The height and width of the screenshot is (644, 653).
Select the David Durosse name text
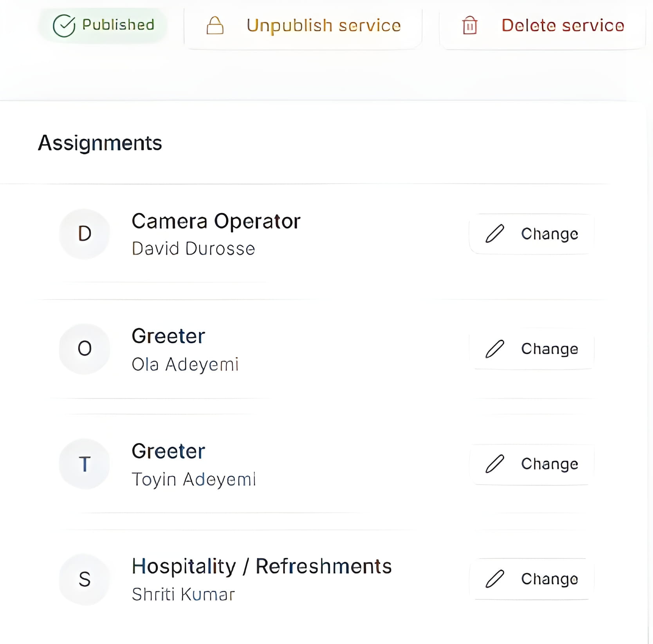(193, 249)
